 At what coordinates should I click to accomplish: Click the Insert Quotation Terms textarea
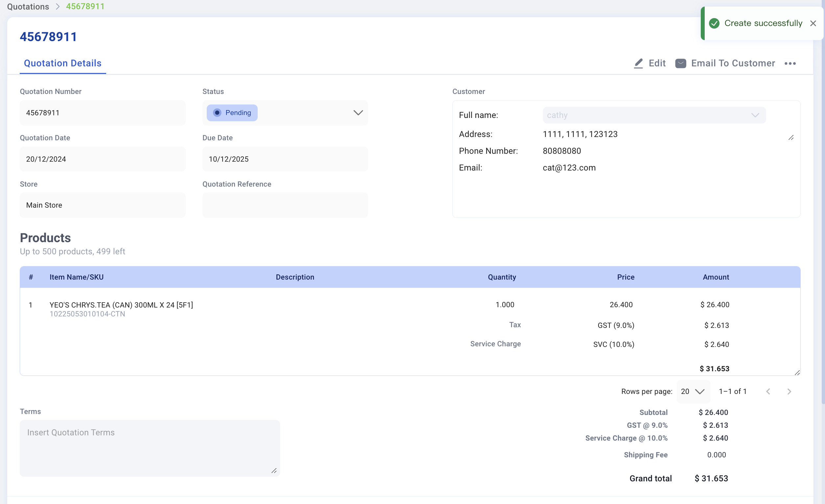[x=150, y=448]
